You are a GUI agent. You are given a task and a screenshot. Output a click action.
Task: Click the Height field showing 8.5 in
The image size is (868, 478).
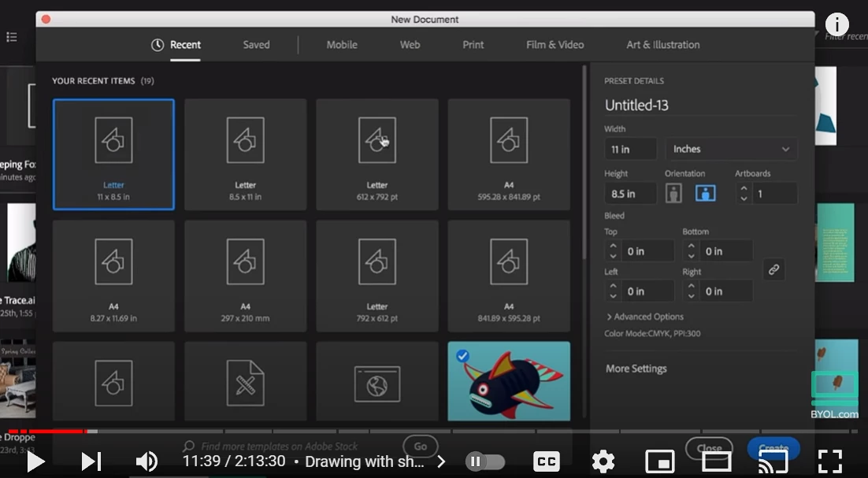[630, 194]
